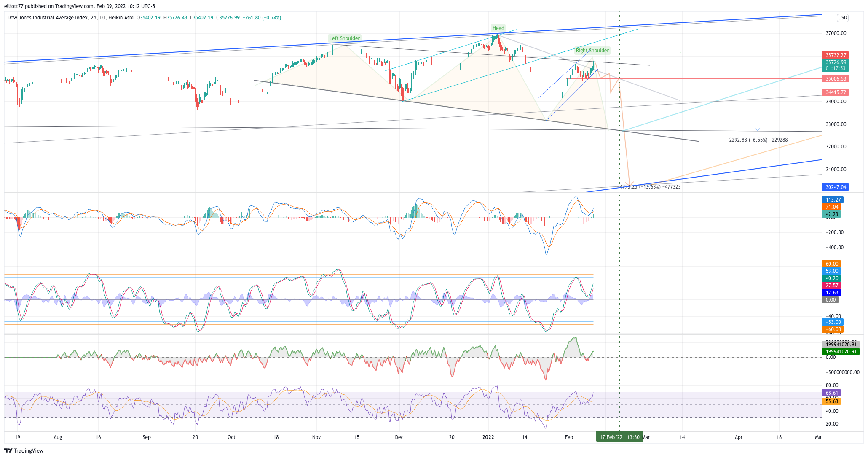Viewport: 868px width, 458px height.
Task: Click the highlighted date 17 Feb '22 13:30
Action: point(619,437)
